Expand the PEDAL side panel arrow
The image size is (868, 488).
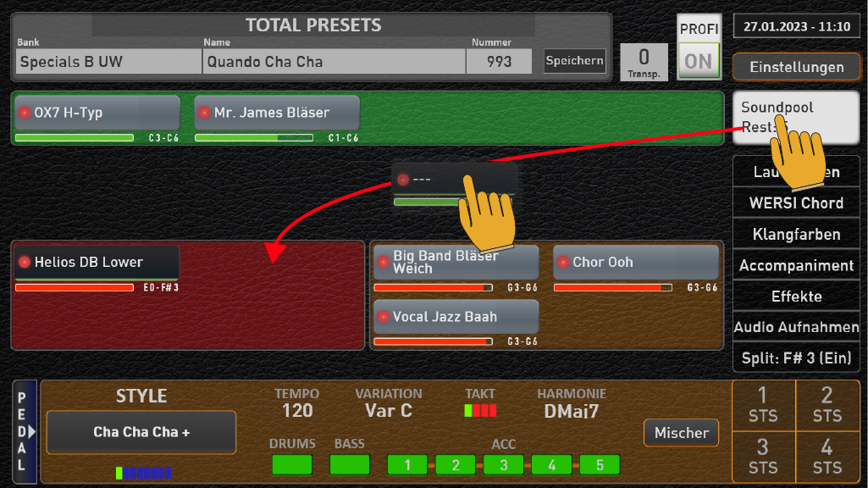click(x=31, y=431)
